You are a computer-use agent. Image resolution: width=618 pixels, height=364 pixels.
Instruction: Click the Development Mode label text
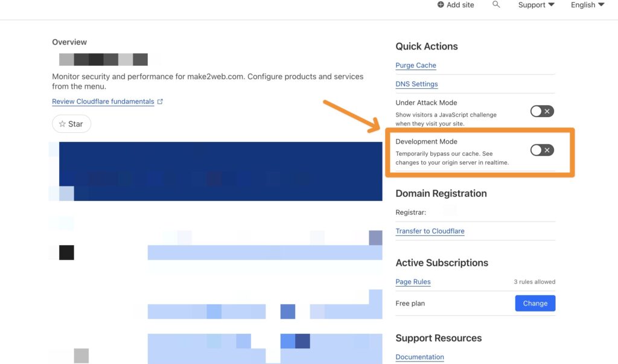(x=427, y=141)
